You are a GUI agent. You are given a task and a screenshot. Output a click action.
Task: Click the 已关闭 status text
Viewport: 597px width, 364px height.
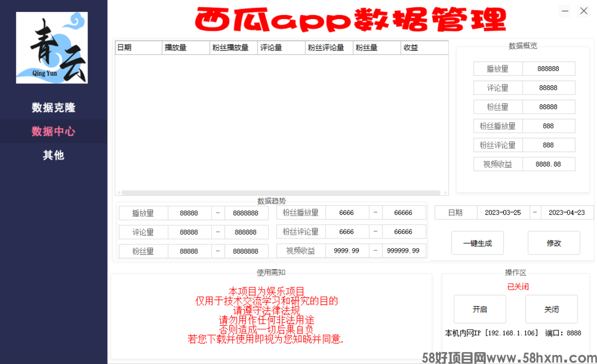(x=518, y=287)
